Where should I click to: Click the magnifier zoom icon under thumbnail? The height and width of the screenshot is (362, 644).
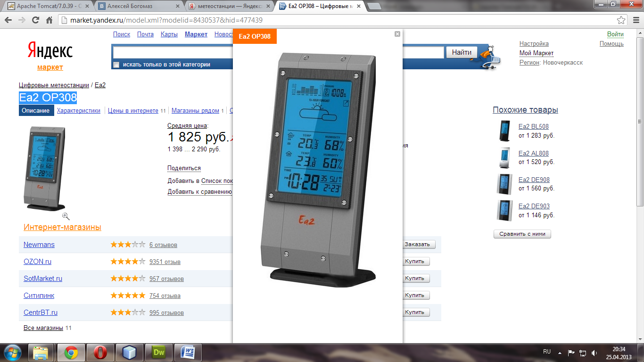[66, 216]
